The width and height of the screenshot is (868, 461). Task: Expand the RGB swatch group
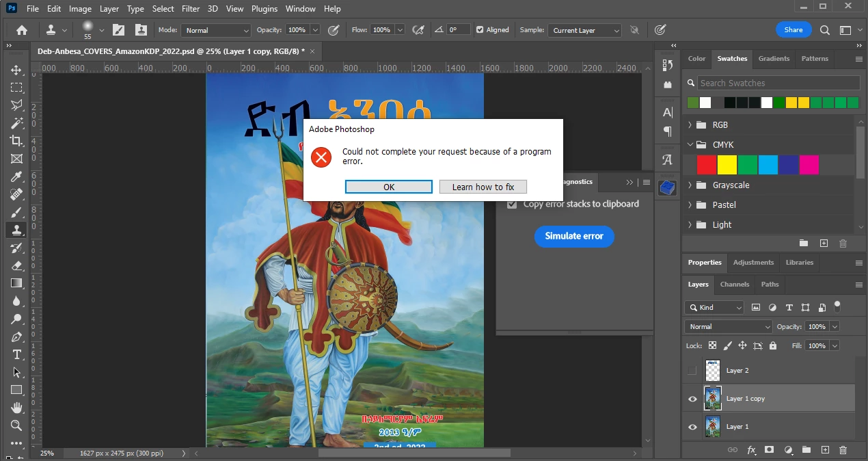click(690, 125)
